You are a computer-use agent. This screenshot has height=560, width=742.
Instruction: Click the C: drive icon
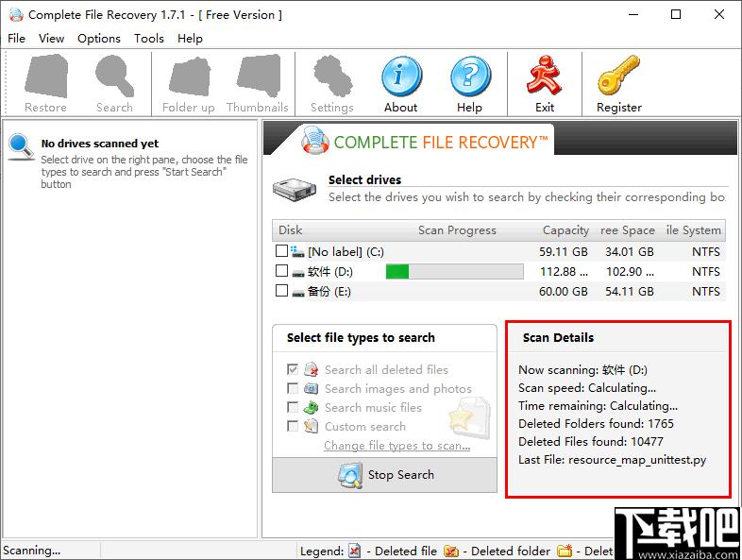297,251
